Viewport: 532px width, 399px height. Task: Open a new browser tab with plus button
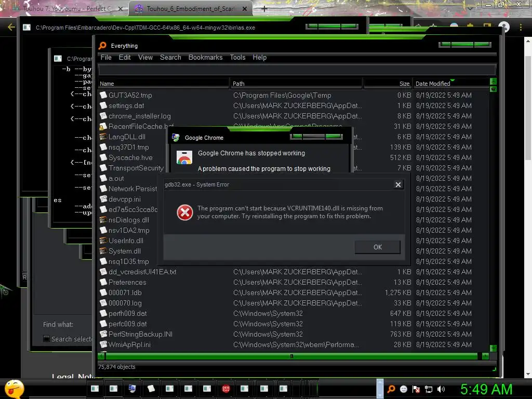(264, 9)
